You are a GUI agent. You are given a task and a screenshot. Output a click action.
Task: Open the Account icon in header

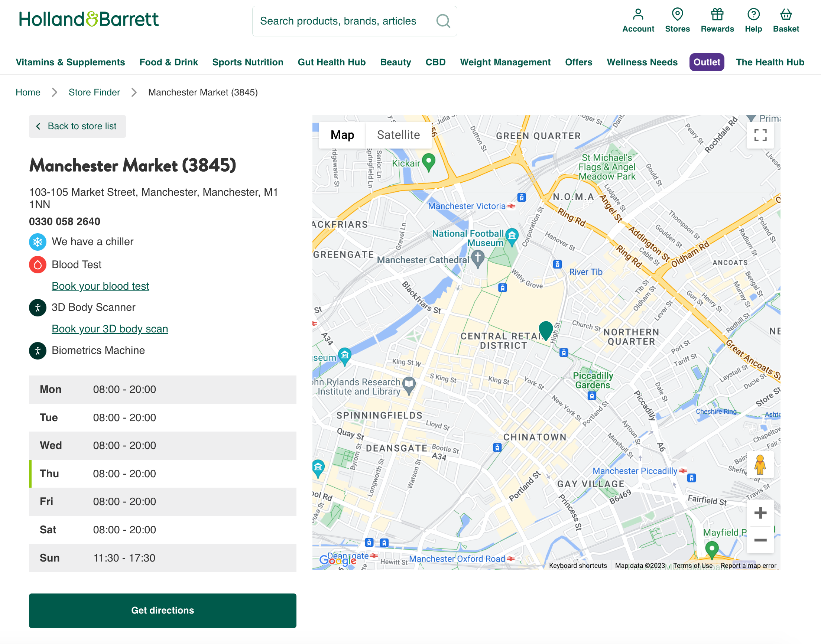click(638, 20)
